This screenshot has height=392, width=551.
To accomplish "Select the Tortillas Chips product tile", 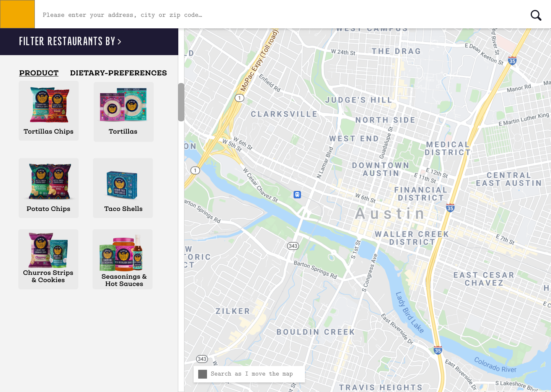I will coord(49,111).
